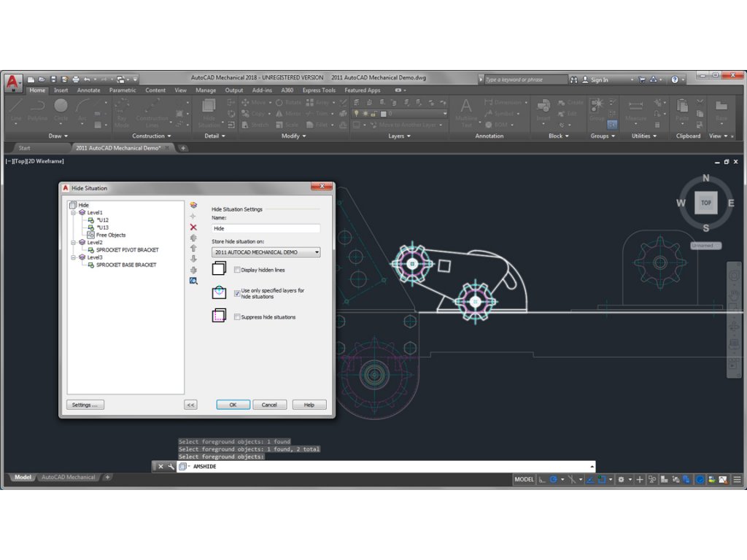
Task: Click the zoom magnifier icon in dialog toolbar
Action: 193,281
